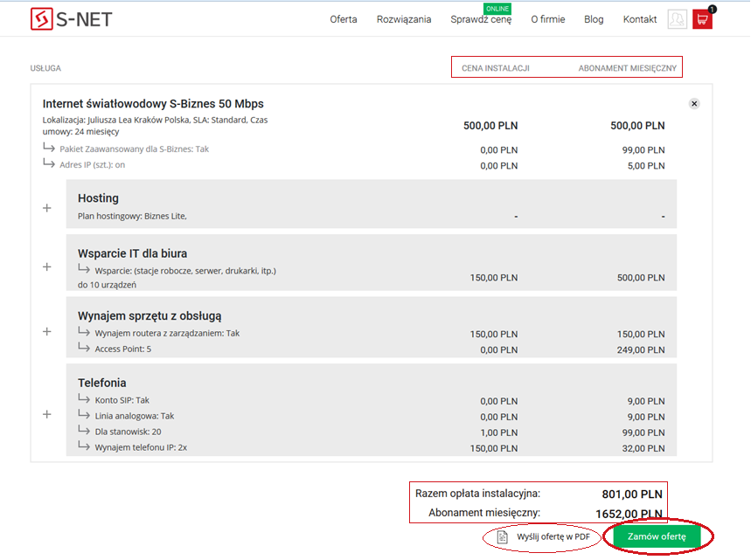Expand the Wsparcie IT dla biura plus
This screenshot has height=560, width=751.
pyautogui.click(x=47, y=266)
